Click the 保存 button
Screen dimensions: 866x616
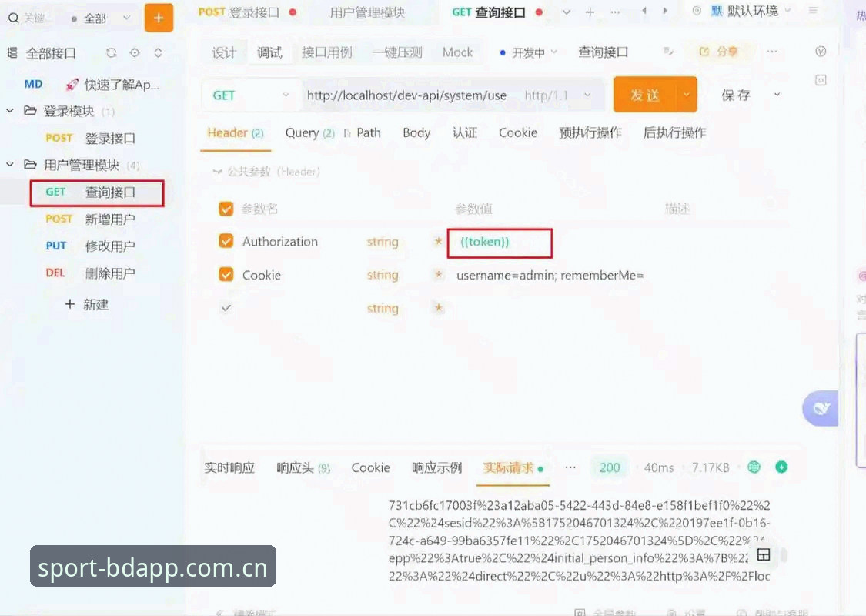coord(736,95)
